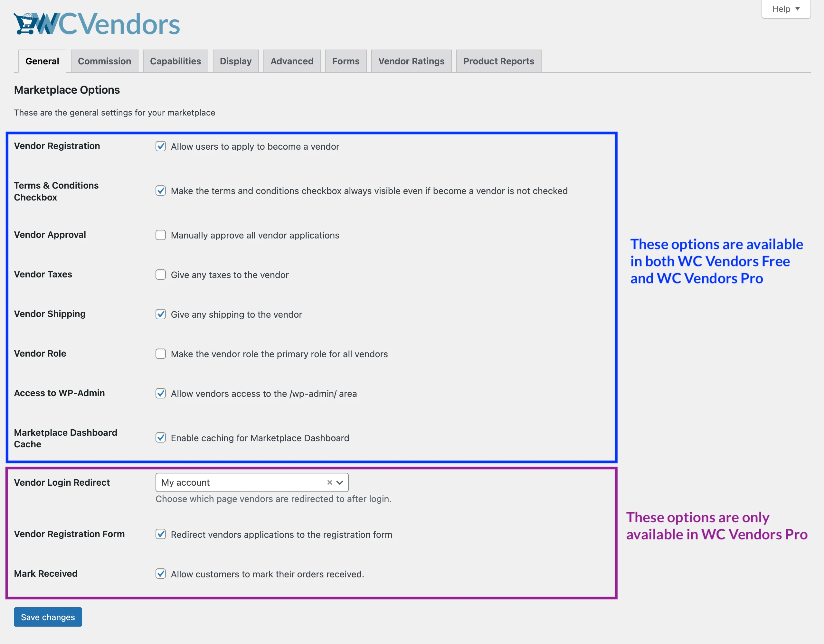Click the WC Vendors logo
This screenshot has height=644, width=824.
(97, 24)
